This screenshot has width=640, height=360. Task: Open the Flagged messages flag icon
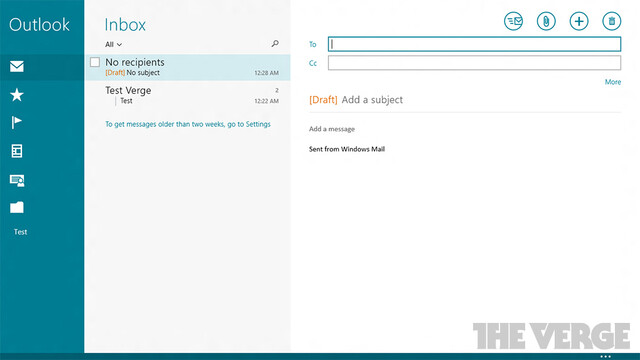pos(16,122)
